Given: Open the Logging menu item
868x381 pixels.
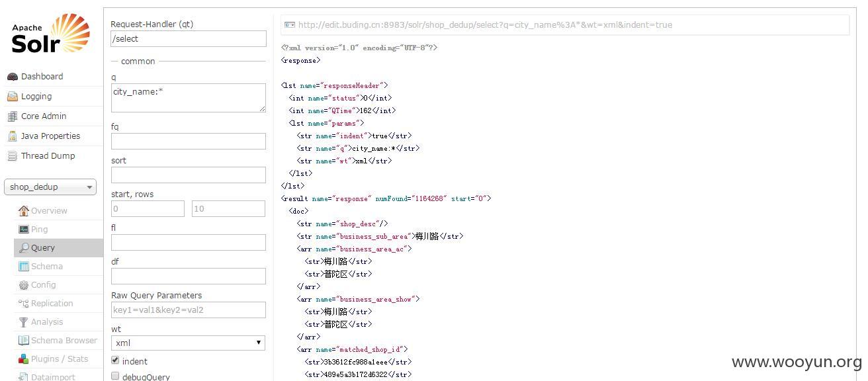Looking at the screenshot, I should (x=36, y=97).
